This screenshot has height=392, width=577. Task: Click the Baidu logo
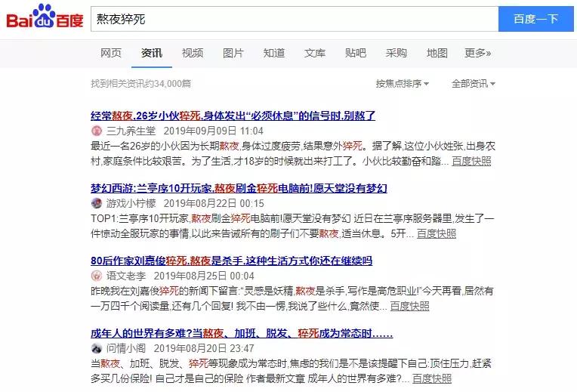tap(45, 17)
